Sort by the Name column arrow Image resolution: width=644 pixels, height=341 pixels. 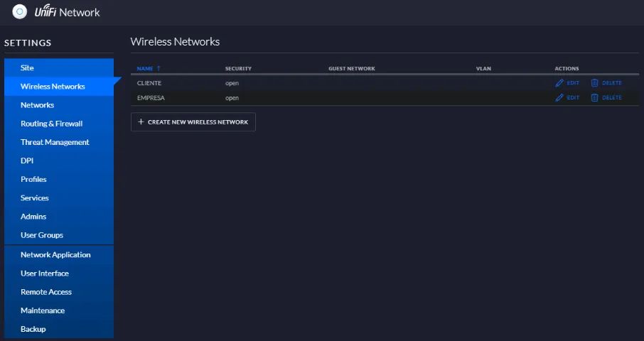coord(159,69)
